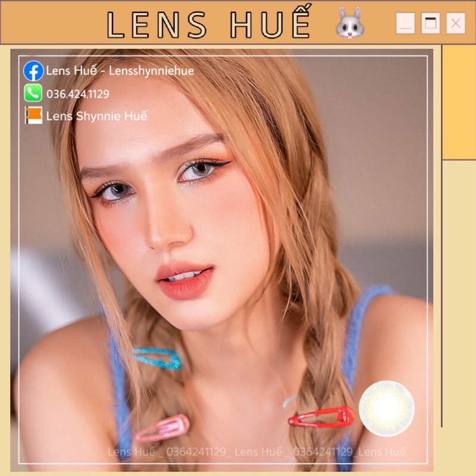Pick the round contact lens color sample
This screenshot has width=476, height=476.
386,408
